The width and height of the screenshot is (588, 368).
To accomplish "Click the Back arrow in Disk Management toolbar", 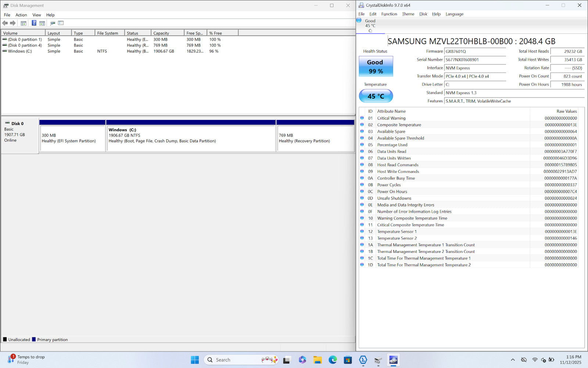I will coord(5,23).
